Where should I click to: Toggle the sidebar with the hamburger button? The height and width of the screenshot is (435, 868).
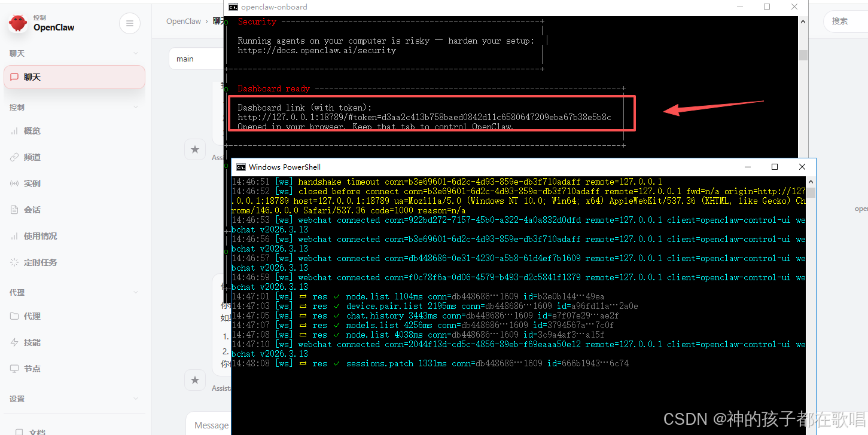(130, 24)
